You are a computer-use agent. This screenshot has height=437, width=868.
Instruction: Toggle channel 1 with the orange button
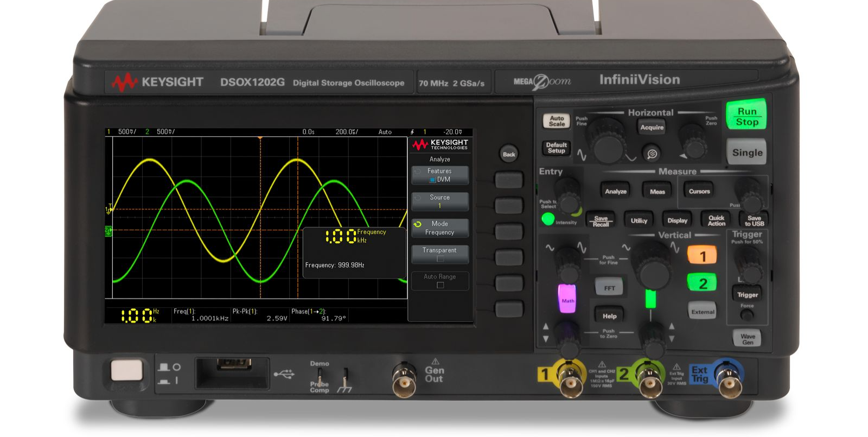point(702,256)
